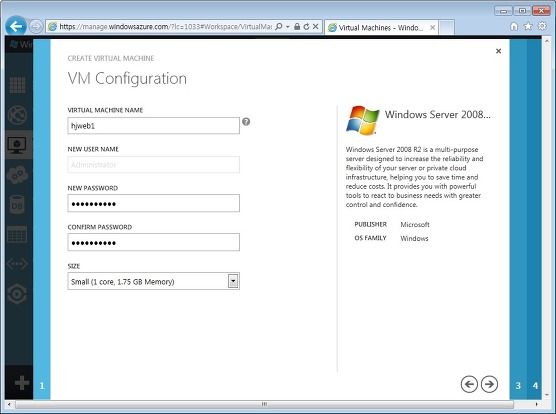Click the vertical scrollbar up arrow
This screenshot has width=556, height=414.
click(x=547, y=41)
